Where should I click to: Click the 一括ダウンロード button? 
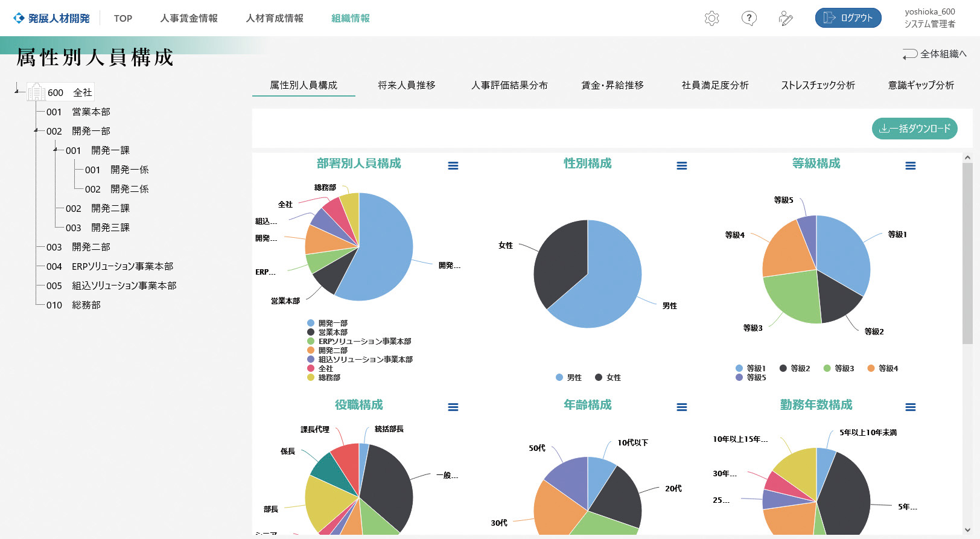point(914,129)
